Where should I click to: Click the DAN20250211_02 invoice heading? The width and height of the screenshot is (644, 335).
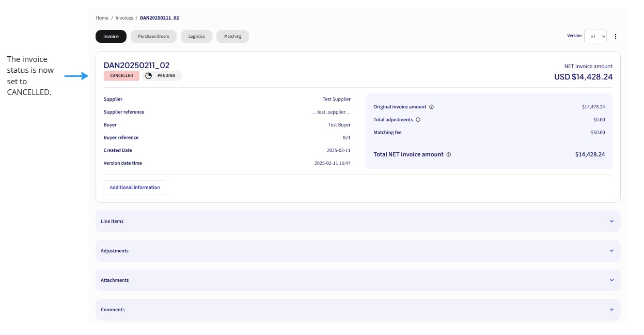point(136,65)
